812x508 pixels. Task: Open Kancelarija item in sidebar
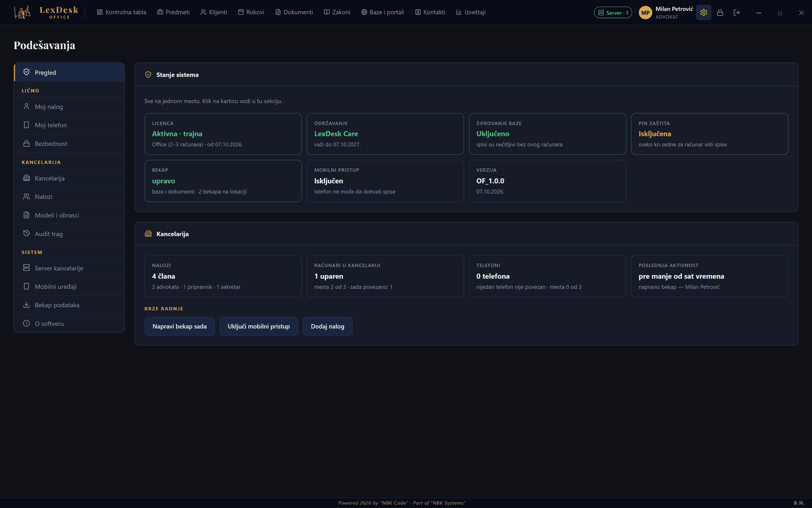click(69, 178)
